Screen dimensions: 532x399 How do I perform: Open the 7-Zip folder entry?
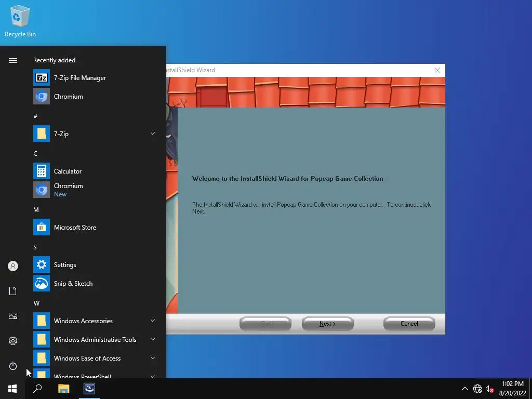(95, 134)
